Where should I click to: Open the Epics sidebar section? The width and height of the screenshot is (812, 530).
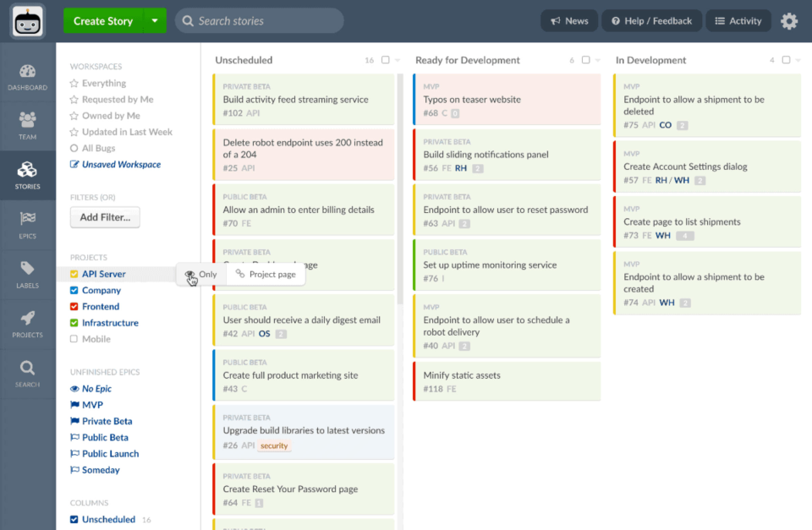[x=27, y=225]
